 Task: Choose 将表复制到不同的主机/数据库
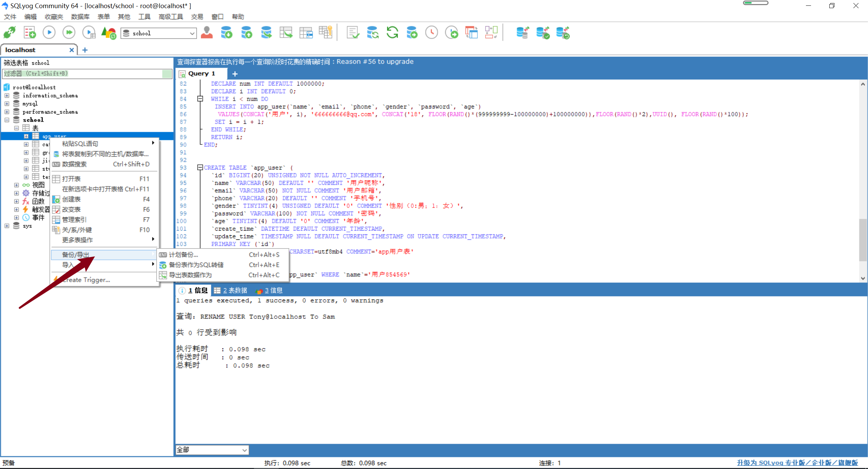(x=104, y=154)
